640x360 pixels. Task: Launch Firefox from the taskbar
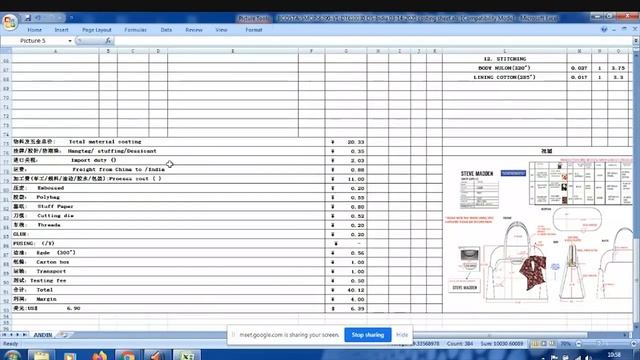tap(99, 356)
